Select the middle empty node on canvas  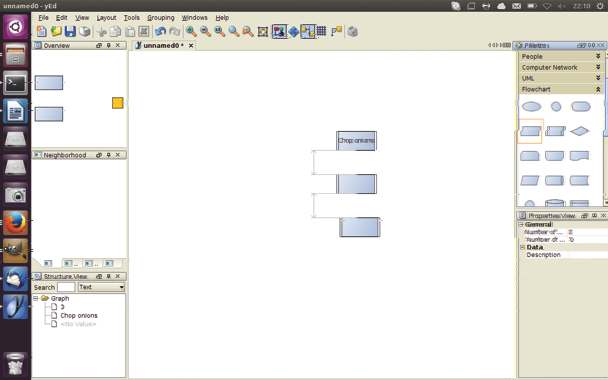356,184
